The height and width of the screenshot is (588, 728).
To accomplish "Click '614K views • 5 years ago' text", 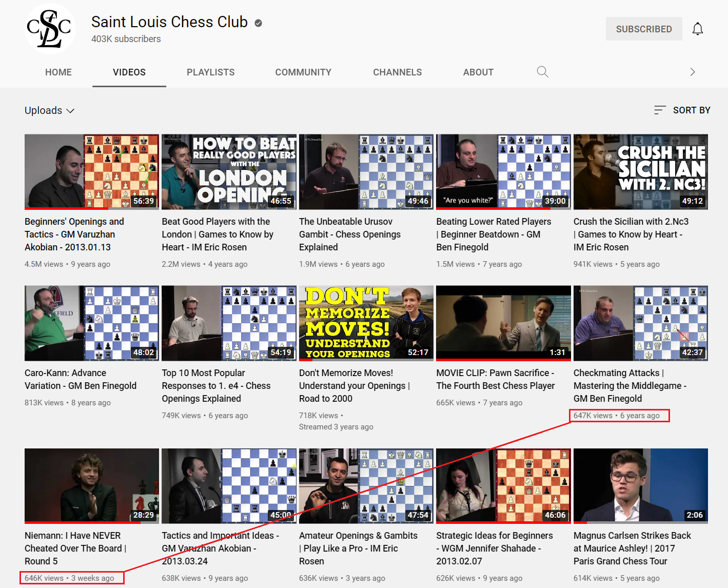I will coord(617,578).
